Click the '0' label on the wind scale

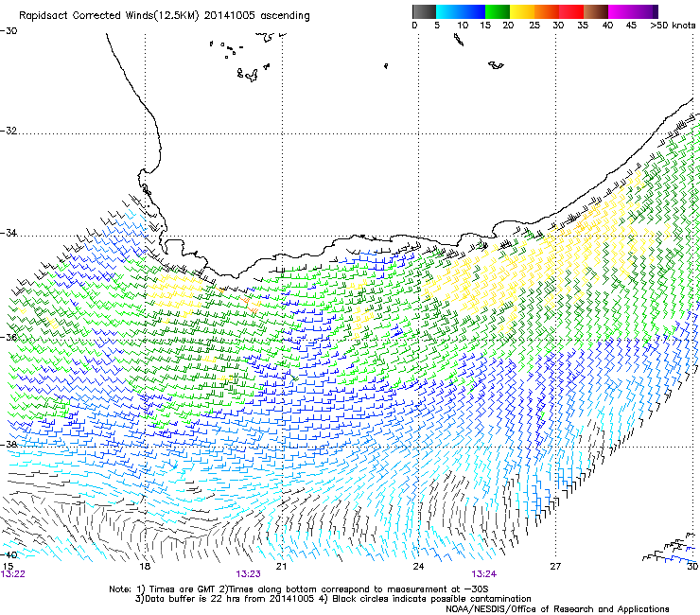click(414, 26)
